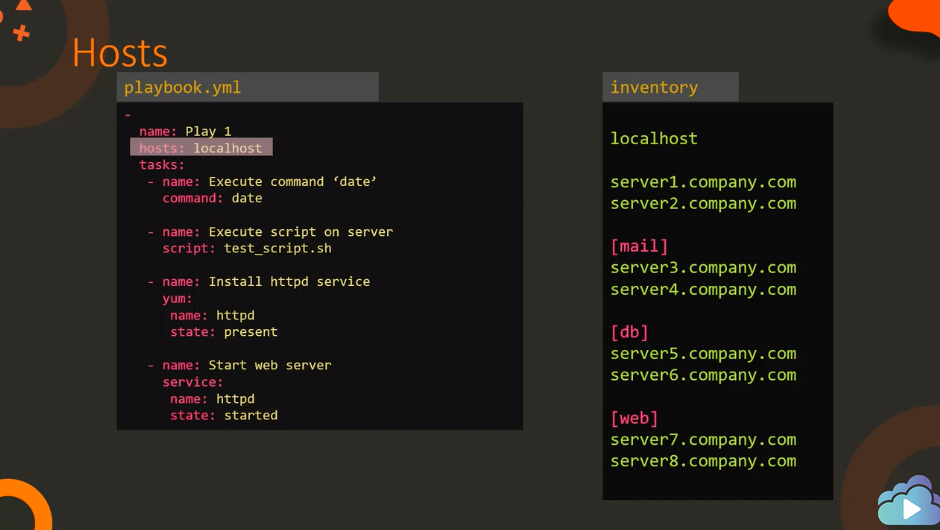This screenshot has width=940, height=530.
Task: Click 'Execute script on server' task name
Action: point(301,231)
